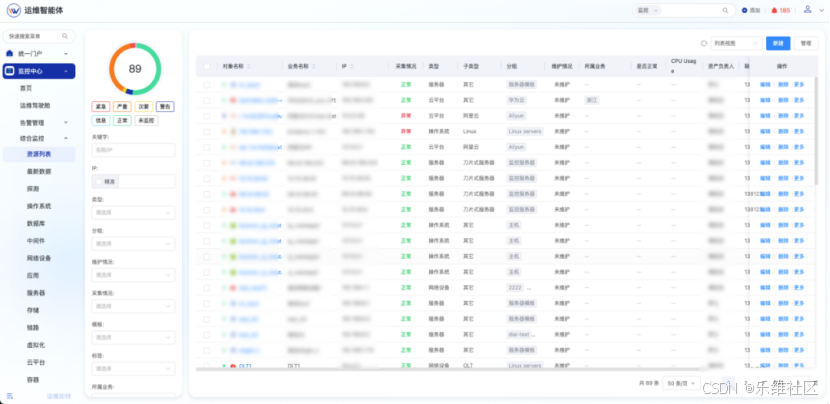Click the red device icon beside OLT1
This screenshot has width=830, height=404.
coord(233,366)
